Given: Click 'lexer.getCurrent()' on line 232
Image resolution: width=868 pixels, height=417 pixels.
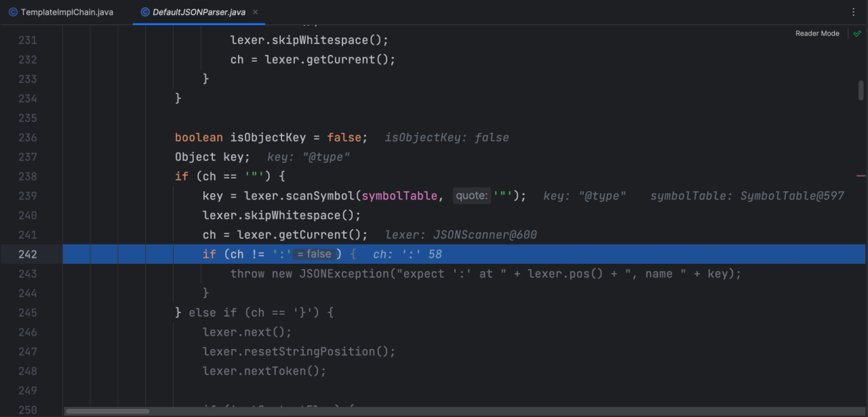Looking at the screenshot, I should 326,60.
